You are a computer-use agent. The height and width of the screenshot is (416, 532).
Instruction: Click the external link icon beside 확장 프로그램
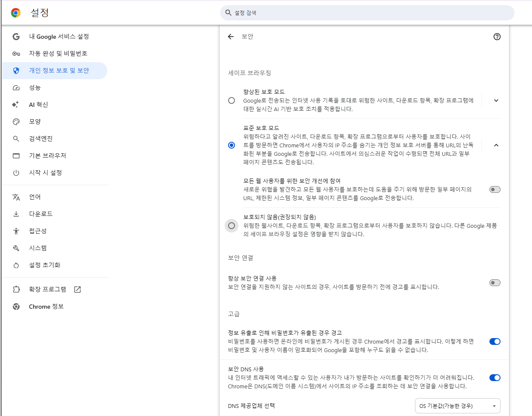point(77,290)
